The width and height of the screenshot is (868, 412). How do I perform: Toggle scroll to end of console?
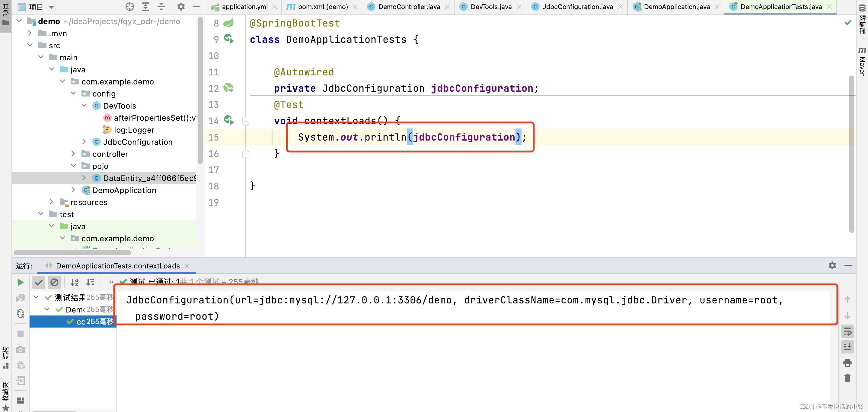pyautogui.click(x=847, y=347)
